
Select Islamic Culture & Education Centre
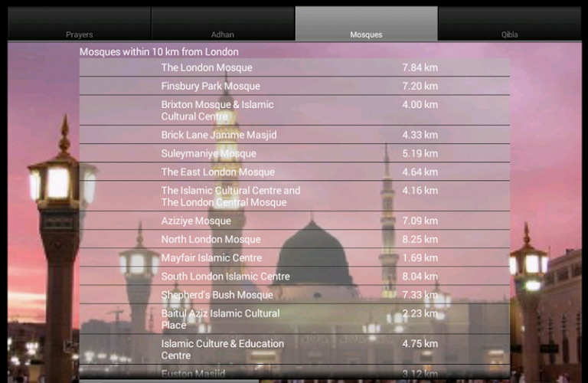tap(294, 349)
